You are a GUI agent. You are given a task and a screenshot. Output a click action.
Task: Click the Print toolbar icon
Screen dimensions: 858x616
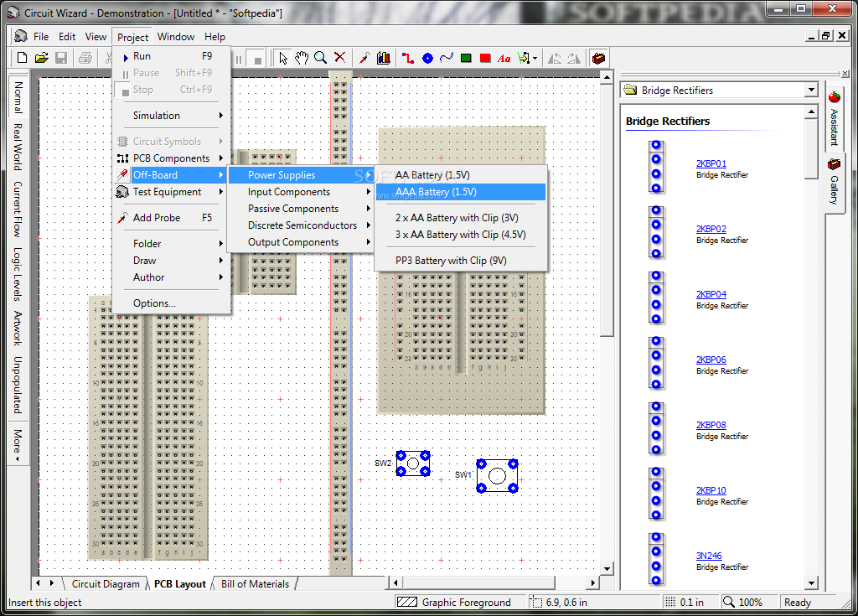pyautogui.click(x=85, y=58)
